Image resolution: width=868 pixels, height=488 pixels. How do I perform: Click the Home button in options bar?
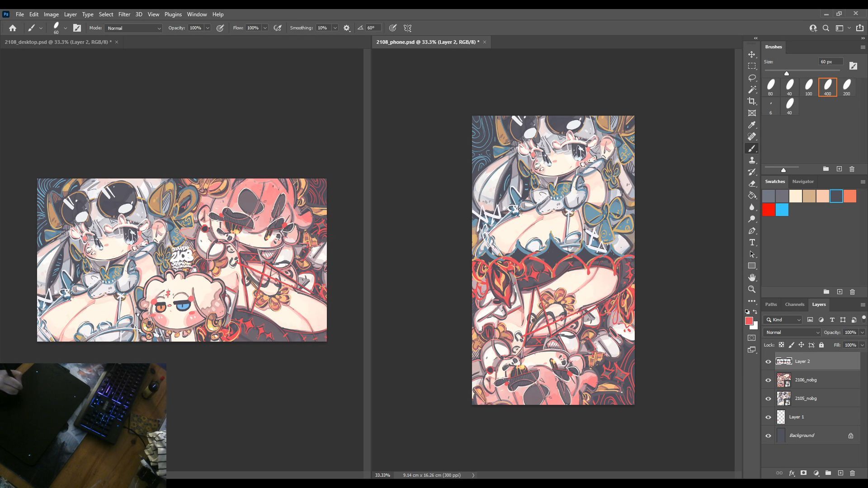pyautogui.click(x=13, y=28)
